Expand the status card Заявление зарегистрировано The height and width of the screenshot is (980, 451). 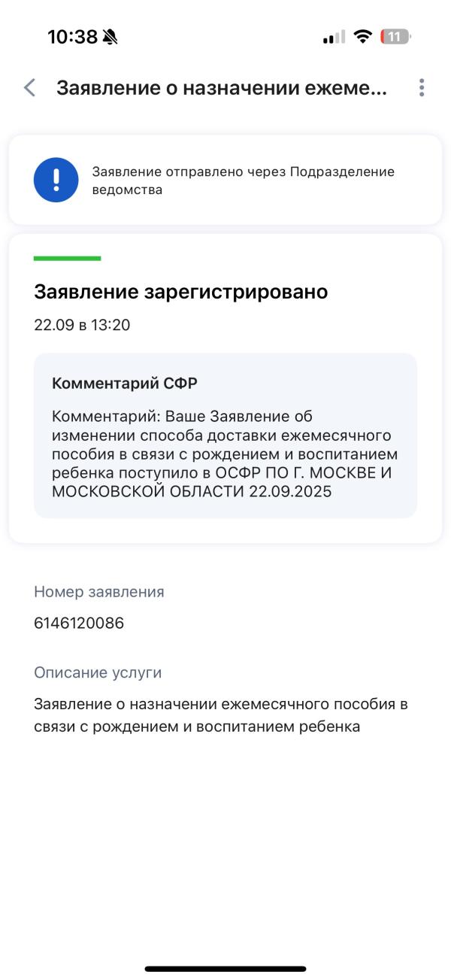tap(180, 292)
